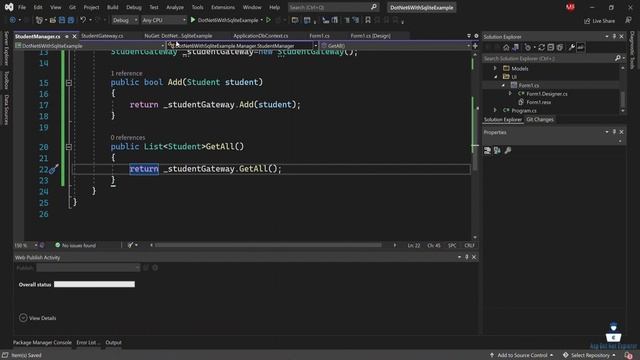Open the Build menu
The height and width of the screenshot is (360, 640).
(112, 7)
